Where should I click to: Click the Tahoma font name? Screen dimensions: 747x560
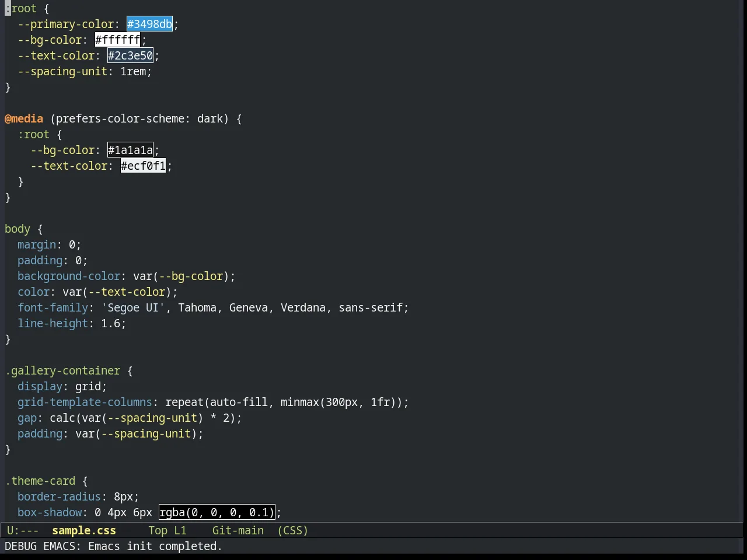tap(197, 307)
